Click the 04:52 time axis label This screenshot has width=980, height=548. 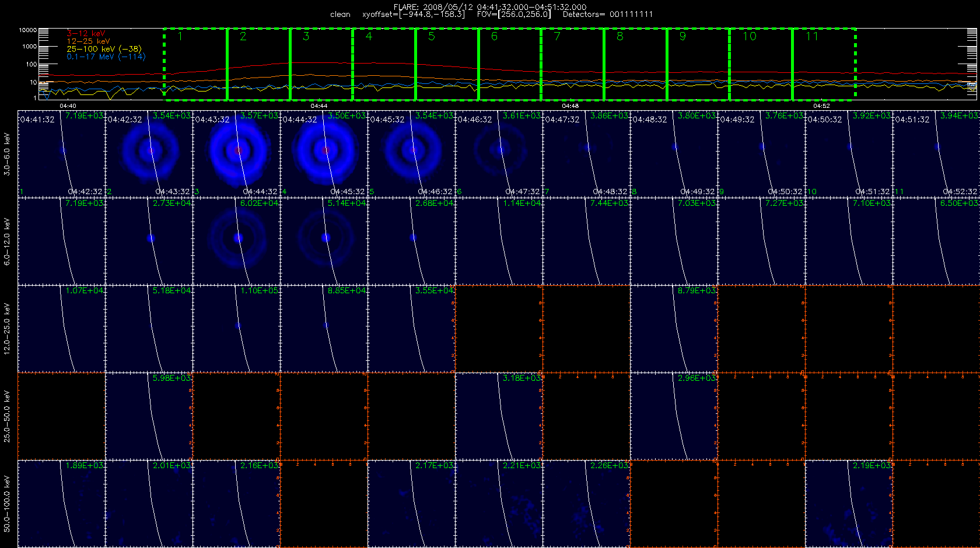pos(821,106)
